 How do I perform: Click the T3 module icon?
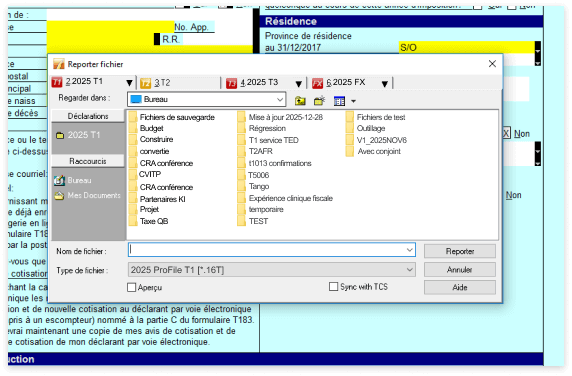click(x=231, y=83)
